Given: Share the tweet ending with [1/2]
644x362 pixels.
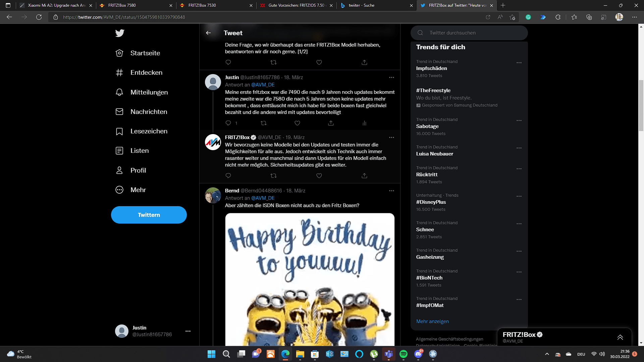Looking at the screenshot, I should coord(364,62).
